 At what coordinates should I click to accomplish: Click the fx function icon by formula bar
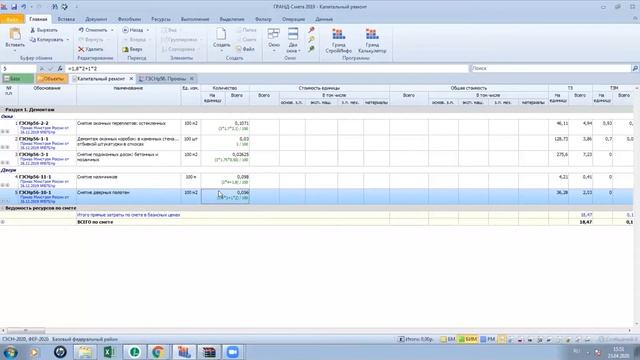[60, 69]
